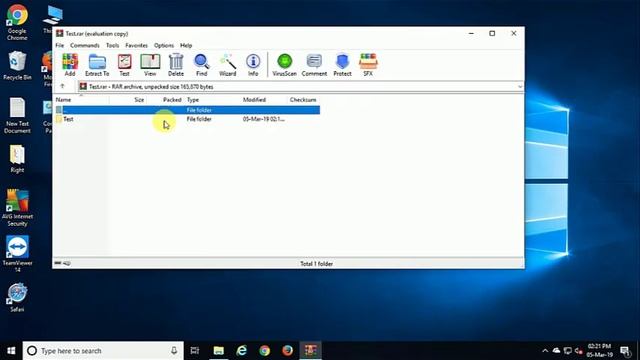Open the Favorites menu
This screenshot has height=360, width=640.
[x=136, y=45]
